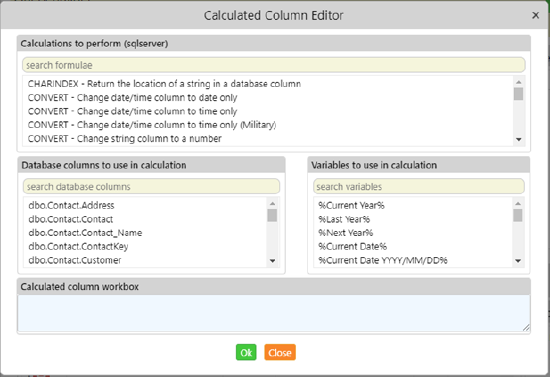Viewport: 550px width, 377px height.
Task: Choose dbo.Contact.Contact_Name column
Action: pyautogui.click(x=85, y=233)
